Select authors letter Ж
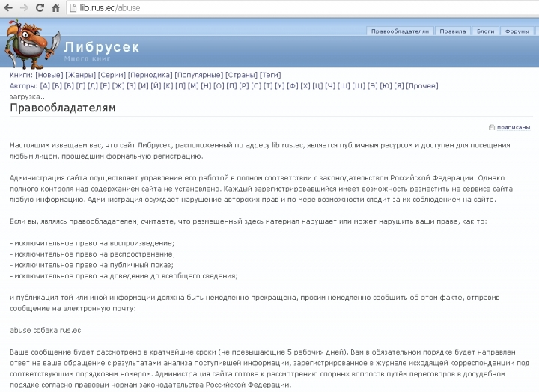 click(118, 86)
